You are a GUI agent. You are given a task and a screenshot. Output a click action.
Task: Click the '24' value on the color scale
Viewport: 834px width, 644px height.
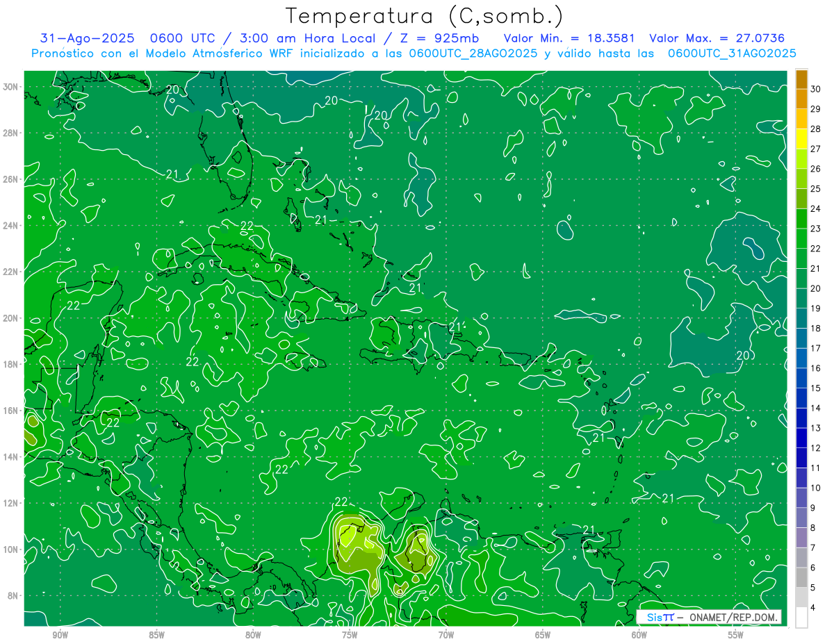click(816, 208)
